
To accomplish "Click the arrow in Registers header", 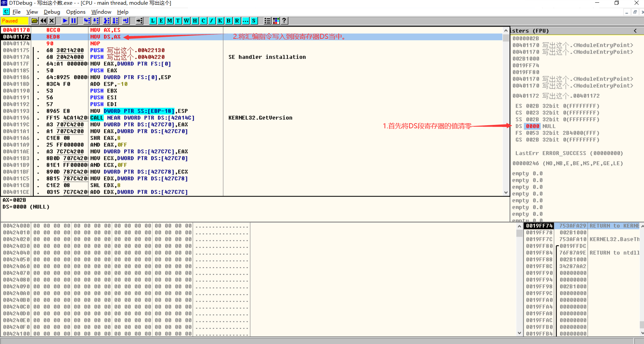I will click(x=635, y=31).
